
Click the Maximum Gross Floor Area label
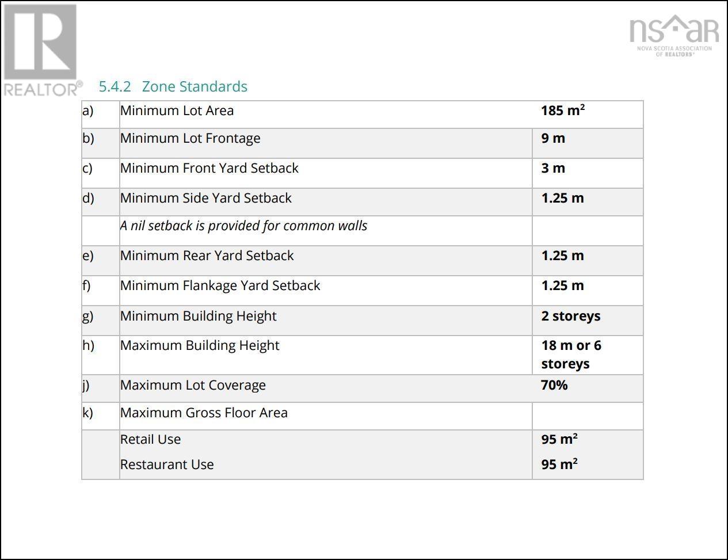[x=204, y=413]
